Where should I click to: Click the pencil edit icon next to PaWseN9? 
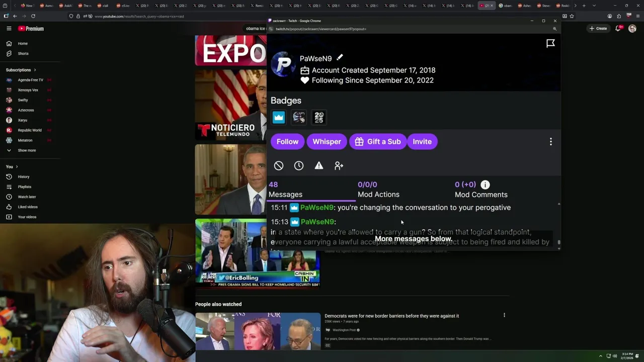340,57
